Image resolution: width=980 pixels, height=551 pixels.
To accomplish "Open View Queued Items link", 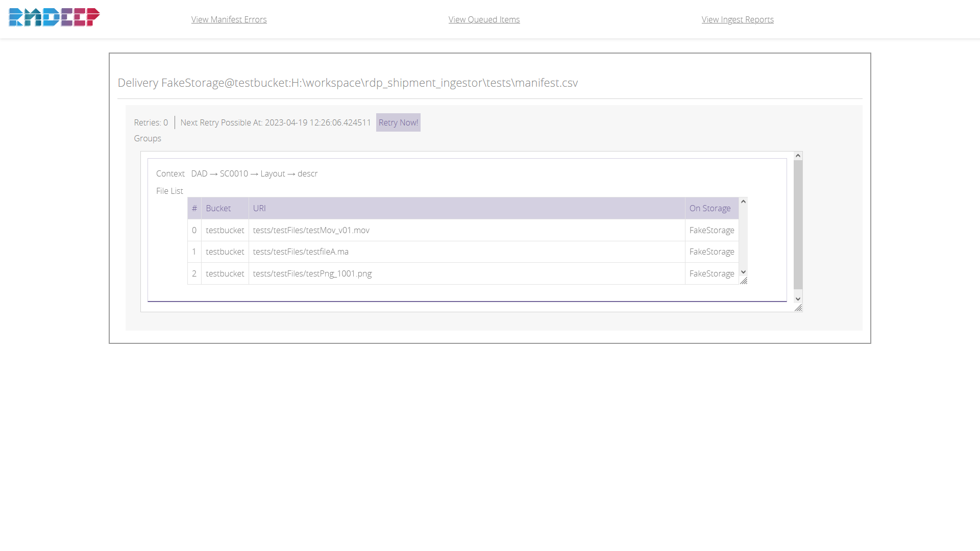I will (484, 19).
